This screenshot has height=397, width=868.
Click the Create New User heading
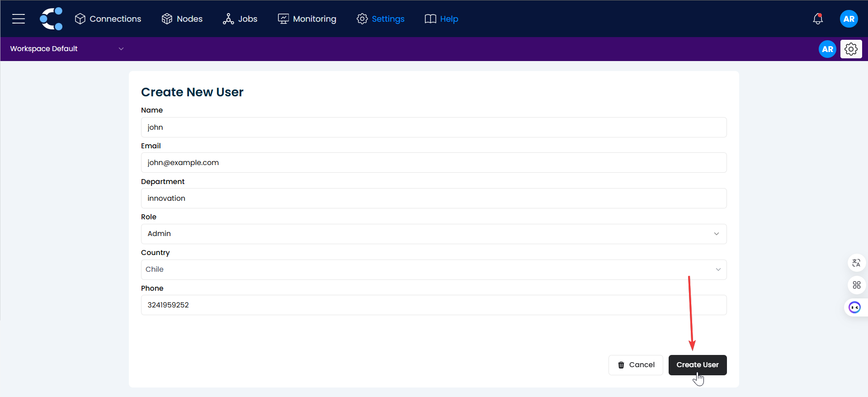point(192,92)
